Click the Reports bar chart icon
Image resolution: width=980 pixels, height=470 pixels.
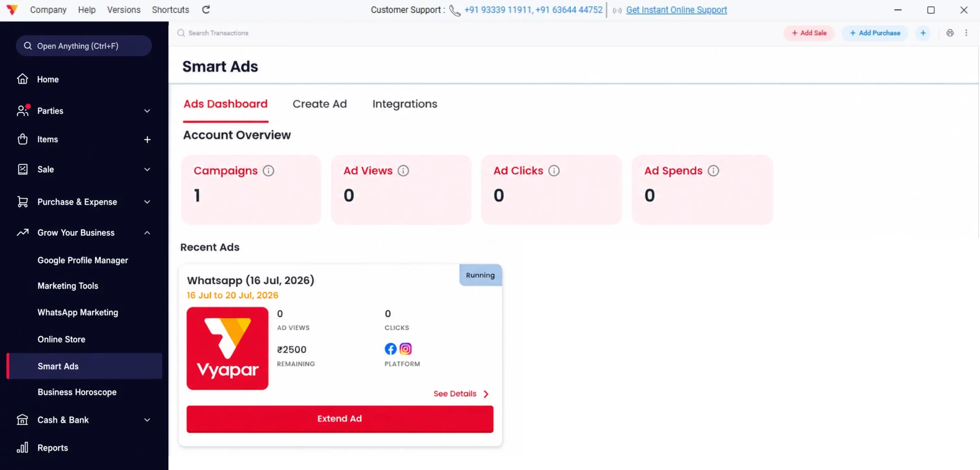pos(23,447)
